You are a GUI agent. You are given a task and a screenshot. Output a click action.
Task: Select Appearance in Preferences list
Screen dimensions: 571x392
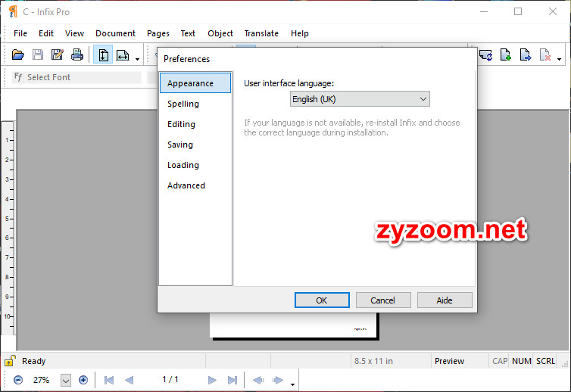click(195, 83)
